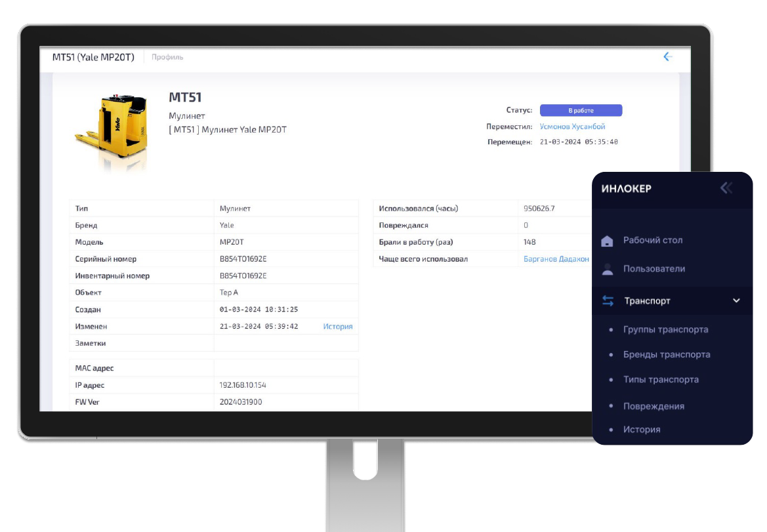The width and height of the screenshot is (767, 532).
Task: Click the yellow Yale pallet truck image
Action: [112, 132]
